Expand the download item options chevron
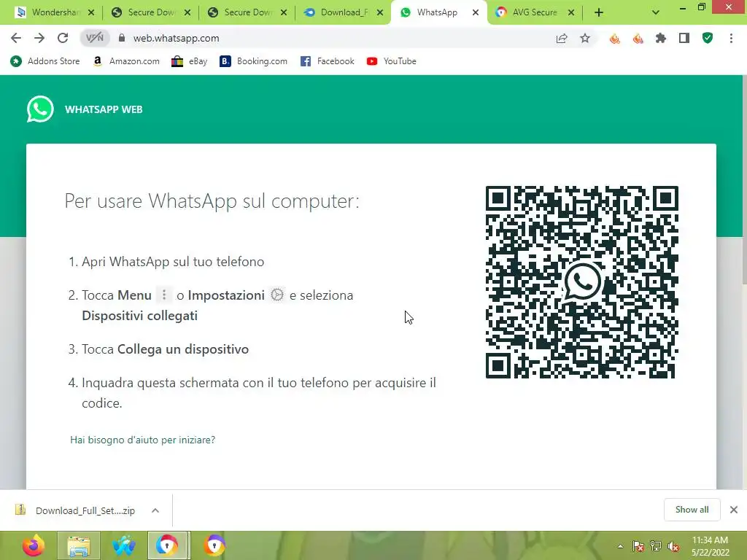The image size is (747, 560). 155,510
